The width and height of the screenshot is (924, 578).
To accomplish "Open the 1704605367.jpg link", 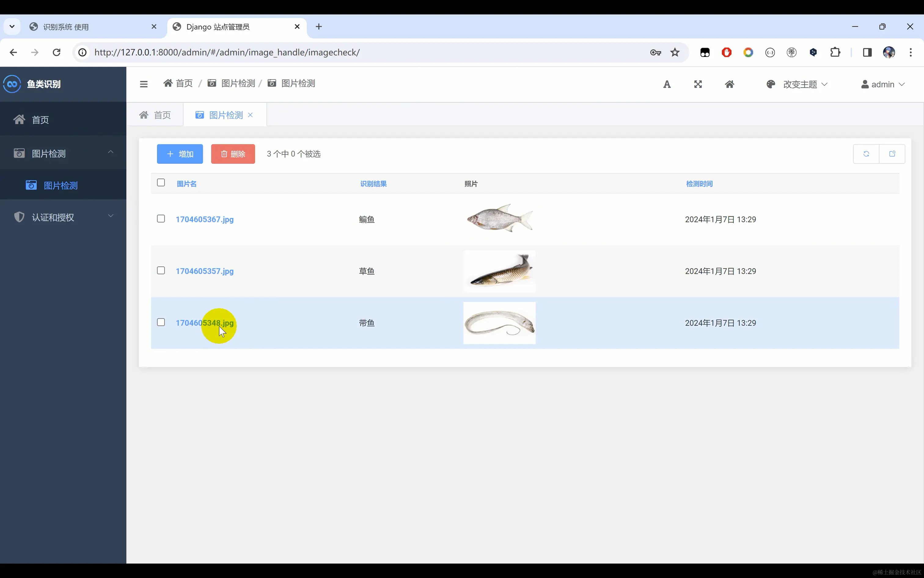I will [205, 220].
